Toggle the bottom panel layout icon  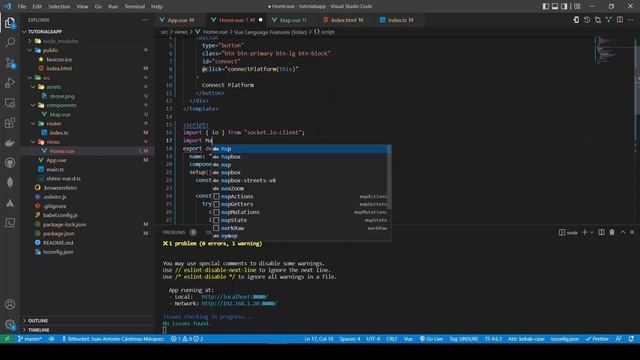click(555, 6)
